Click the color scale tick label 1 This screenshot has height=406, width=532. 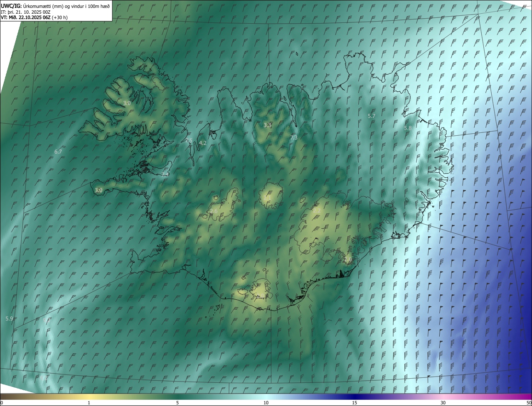89,403
